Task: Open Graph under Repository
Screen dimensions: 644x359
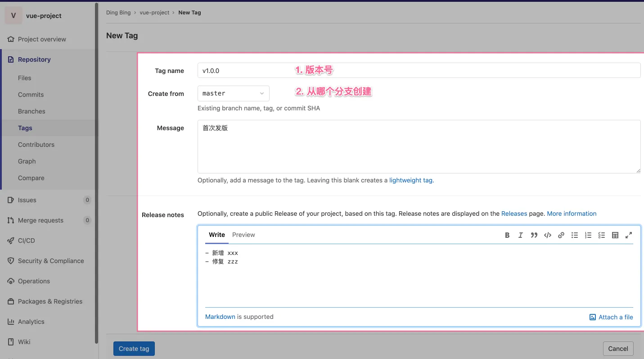Action: click(27, 161)
